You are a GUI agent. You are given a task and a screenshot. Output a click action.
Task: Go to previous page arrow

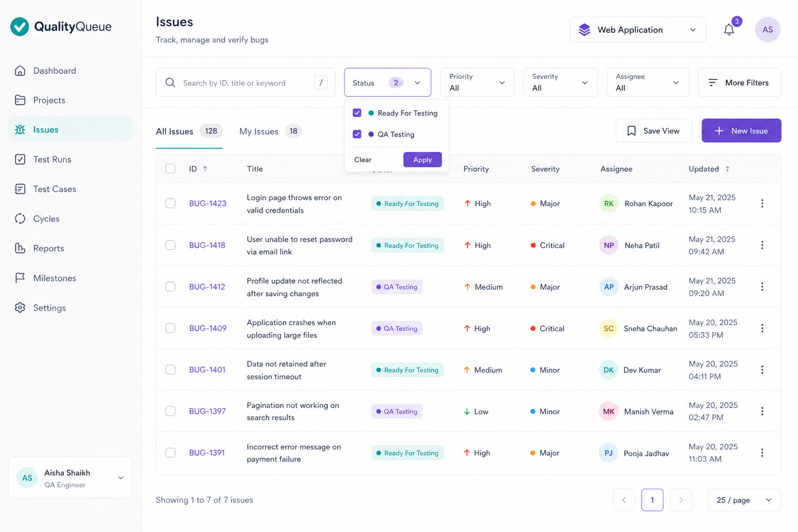point(624,500)
